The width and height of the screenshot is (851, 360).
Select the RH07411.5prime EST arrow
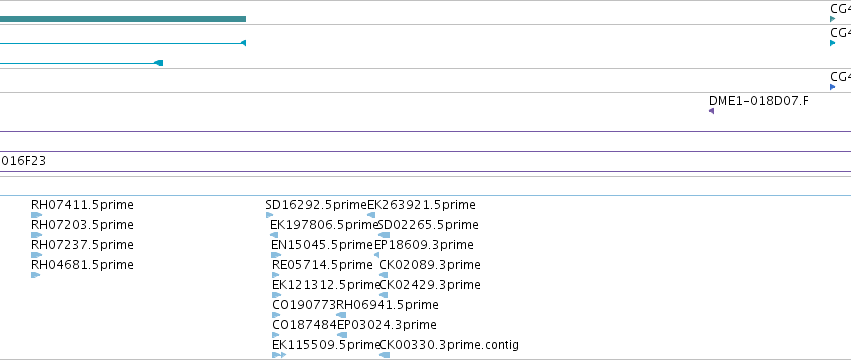click(x=36, y=215)
